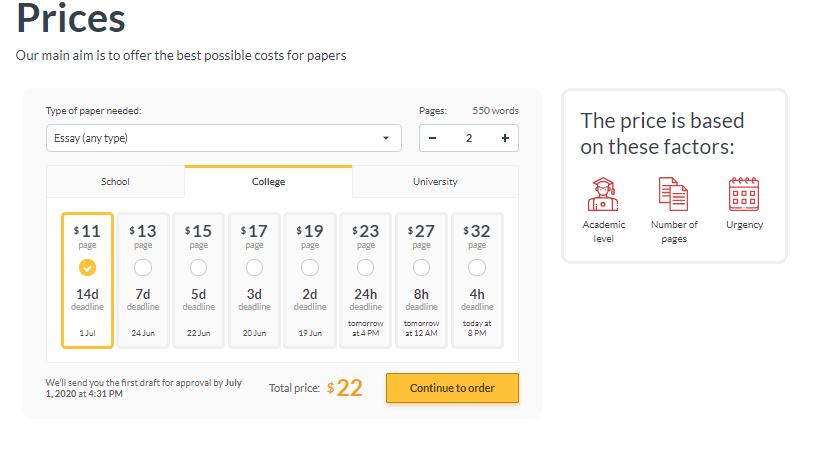
Task: Select the 2d deadline $19 radio button
Action: tap(310, 267)
